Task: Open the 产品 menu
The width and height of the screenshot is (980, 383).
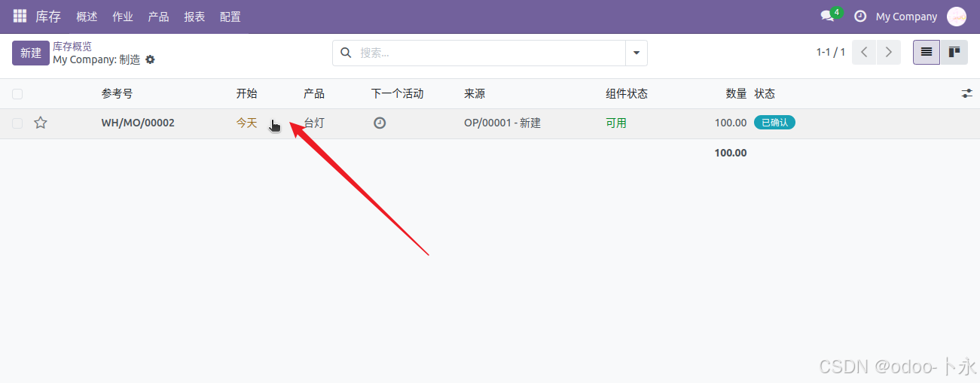Action: 158,17
